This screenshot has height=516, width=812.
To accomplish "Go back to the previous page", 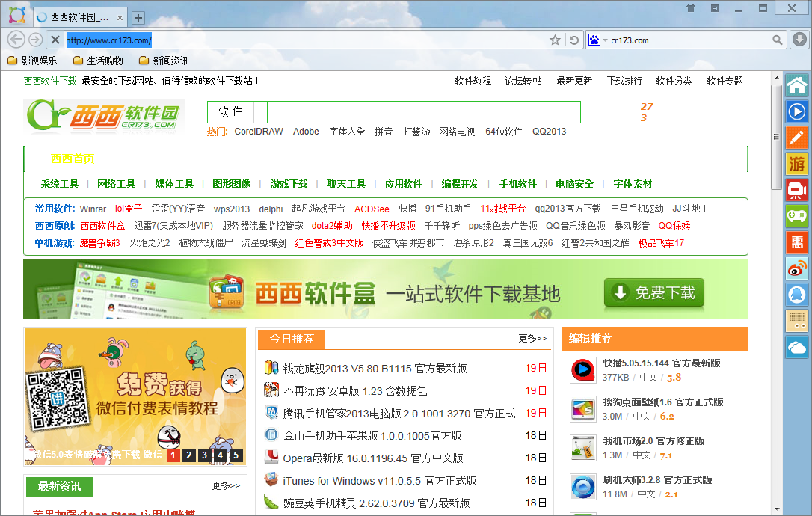I will pos(16,40).
